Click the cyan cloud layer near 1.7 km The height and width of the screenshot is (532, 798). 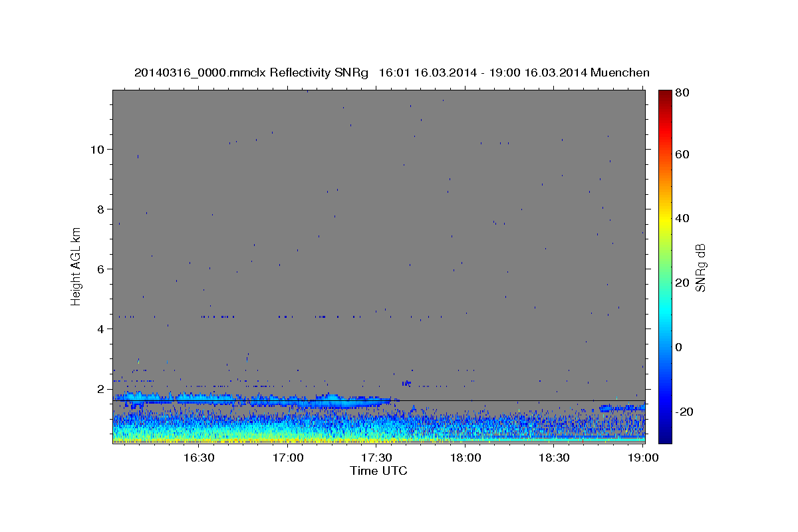pyautogui.click(x=256, y=399)
